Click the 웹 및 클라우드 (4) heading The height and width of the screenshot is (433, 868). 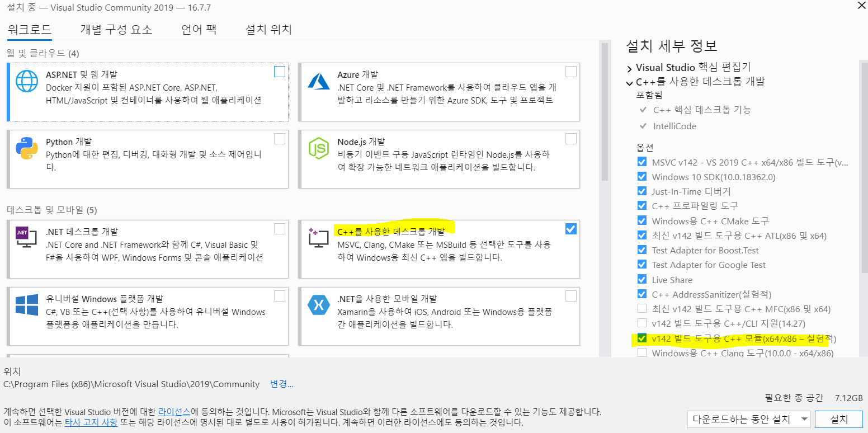tap(43, 53)
